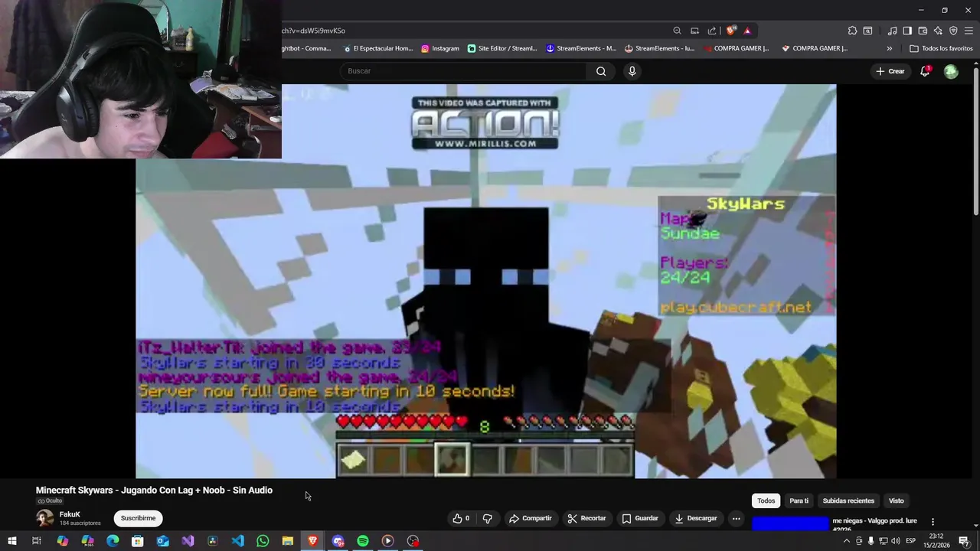Open WhatsApp from the taskbar

tap(263, 541)
